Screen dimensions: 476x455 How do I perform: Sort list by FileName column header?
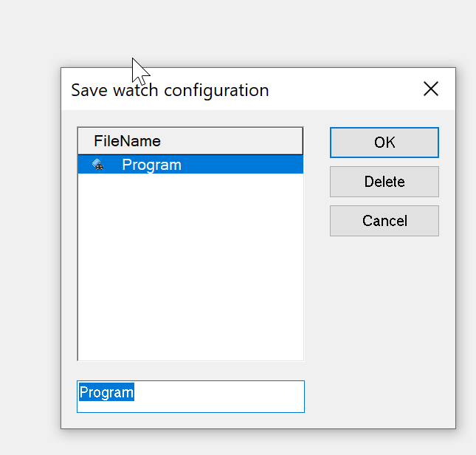tap(190, 141)
